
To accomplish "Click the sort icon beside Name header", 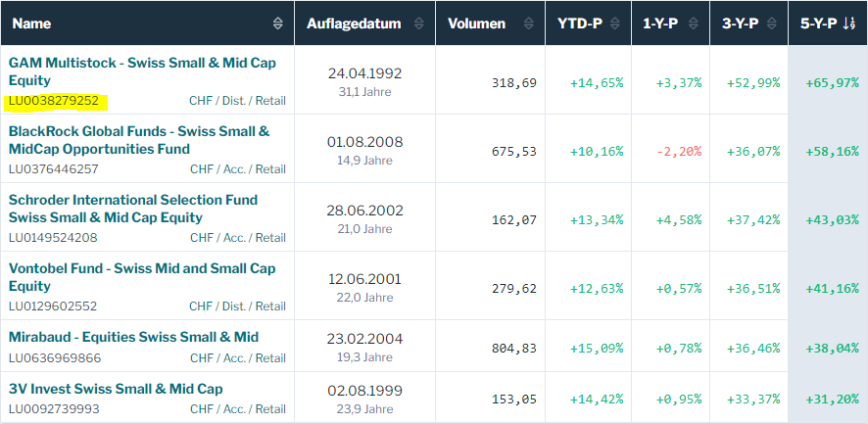I will 277,24.
